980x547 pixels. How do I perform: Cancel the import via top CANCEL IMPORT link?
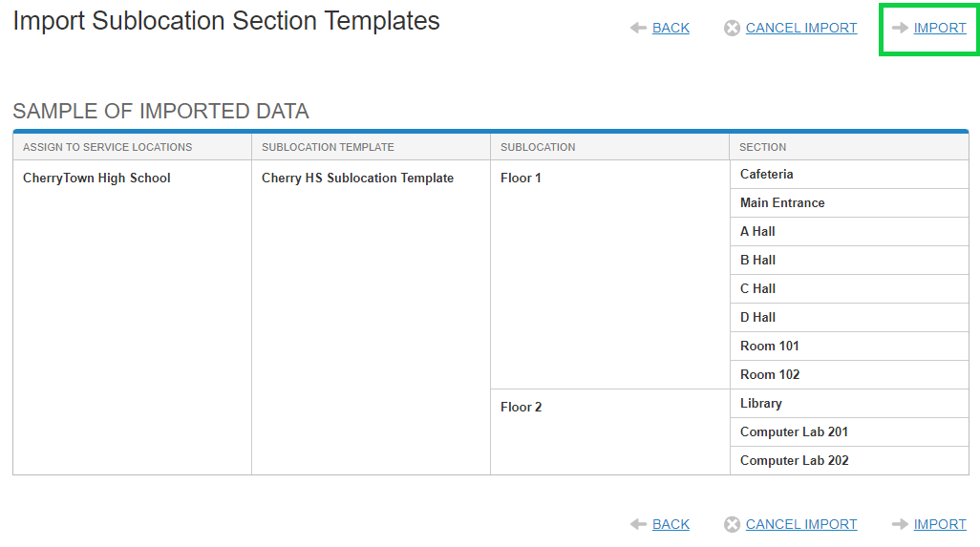(800, 29)
